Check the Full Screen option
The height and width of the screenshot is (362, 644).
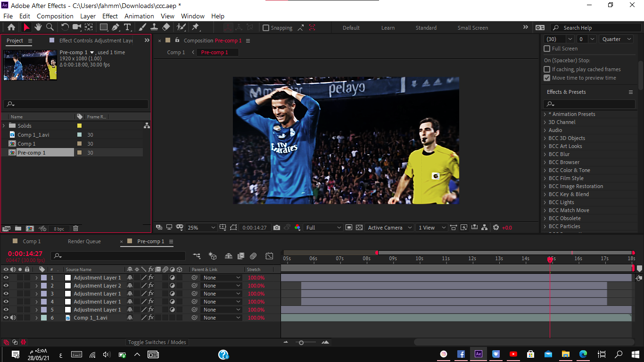pyautogui.click(x=547, y=49)
